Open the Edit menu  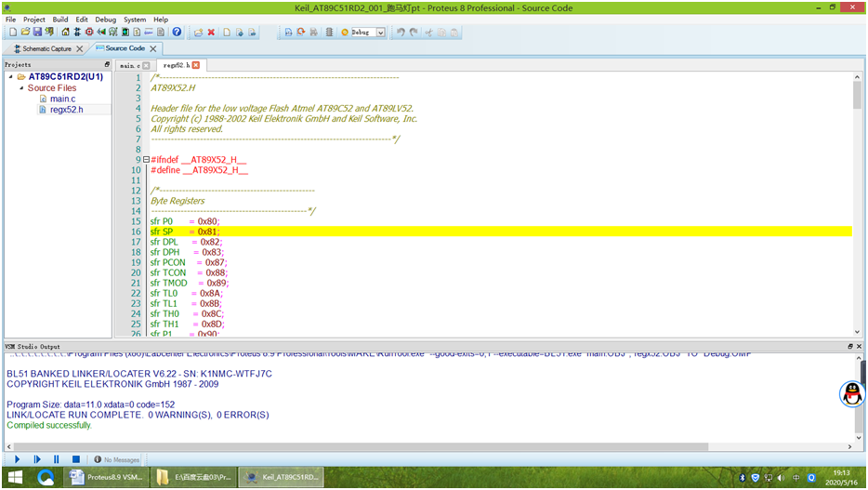(x=82, y=20)
